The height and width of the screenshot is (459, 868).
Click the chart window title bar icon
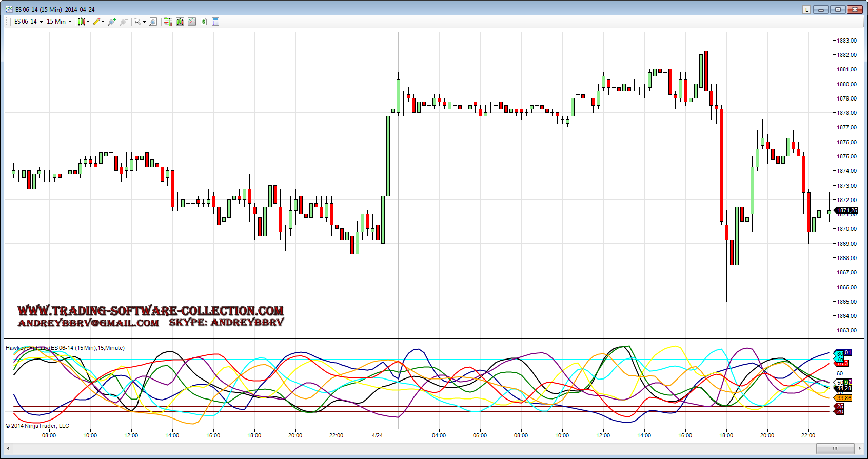coord(9,10)
